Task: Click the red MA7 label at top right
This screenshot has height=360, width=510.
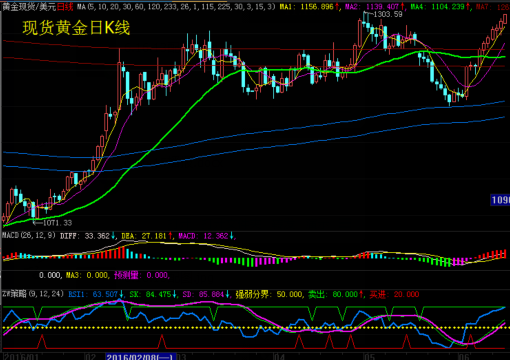Action: [x=492, y=7]
